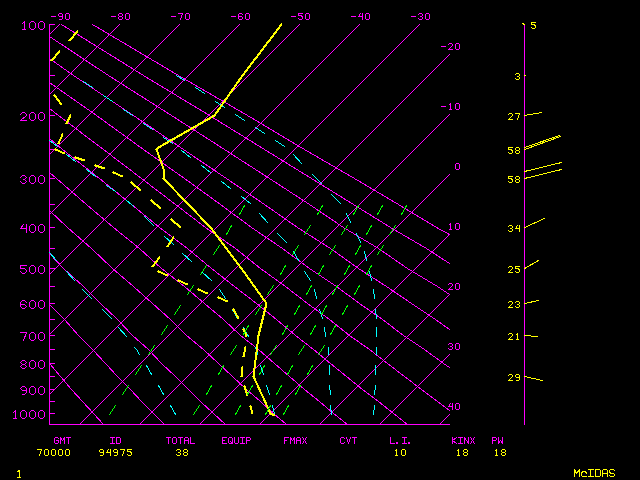
Task: Click the wind barb beside speed 27
Action: (x=533, y=114)
